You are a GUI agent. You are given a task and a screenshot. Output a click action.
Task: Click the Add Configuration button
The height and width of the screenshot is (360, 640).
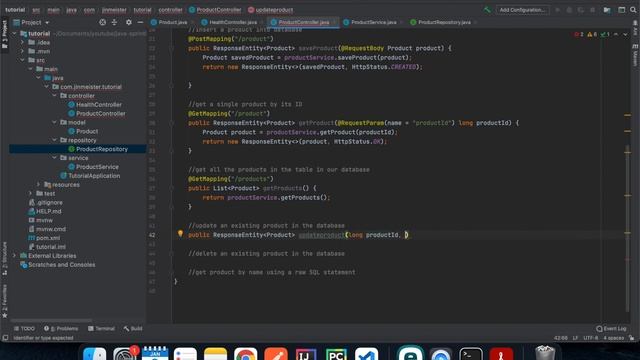[x=522, y=10]
